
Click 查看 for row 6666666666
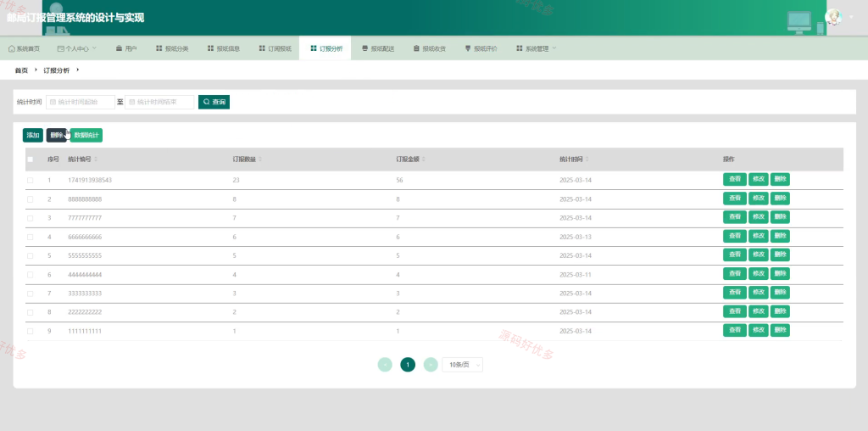pyautogui.click(x=735, y=236)
